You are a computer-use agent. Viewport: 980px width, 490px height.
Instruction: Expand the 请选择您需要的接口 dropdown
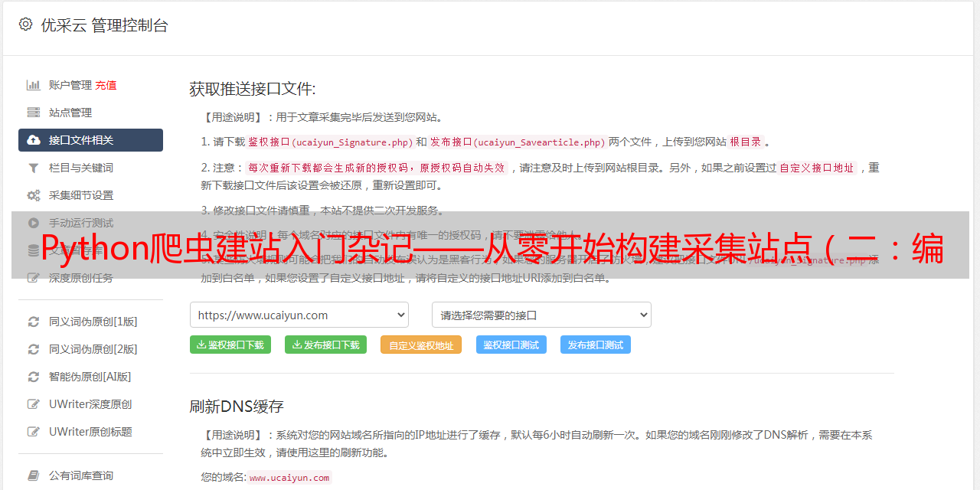[541, 315]
